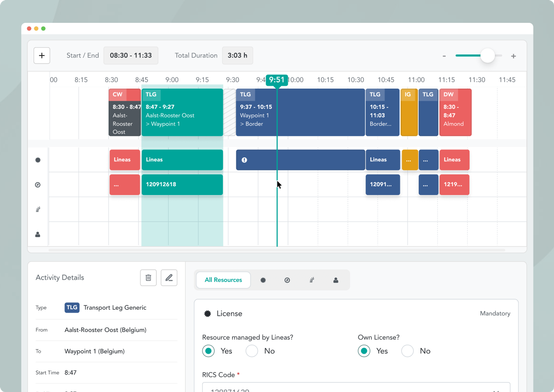Click the 120912618 resource bar
554x392 pixels.
point(182,184)
